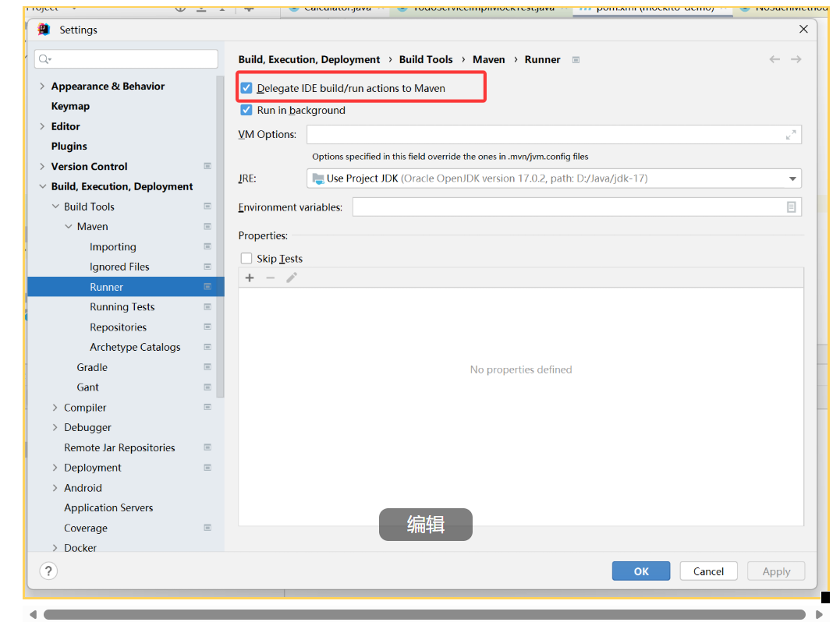Click the settings search field
The height and width of the screenshot is (622, 840).
tap(126, 59)
